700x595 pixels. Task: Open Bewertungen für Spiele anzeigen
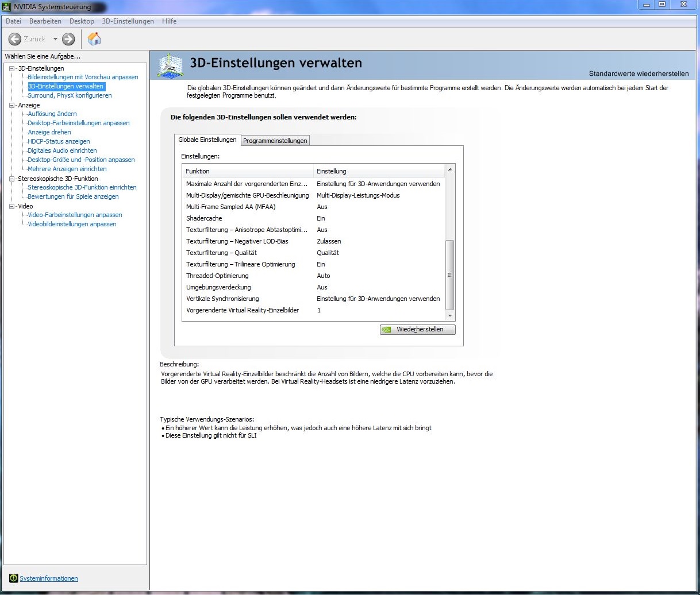tap(73, 196)
